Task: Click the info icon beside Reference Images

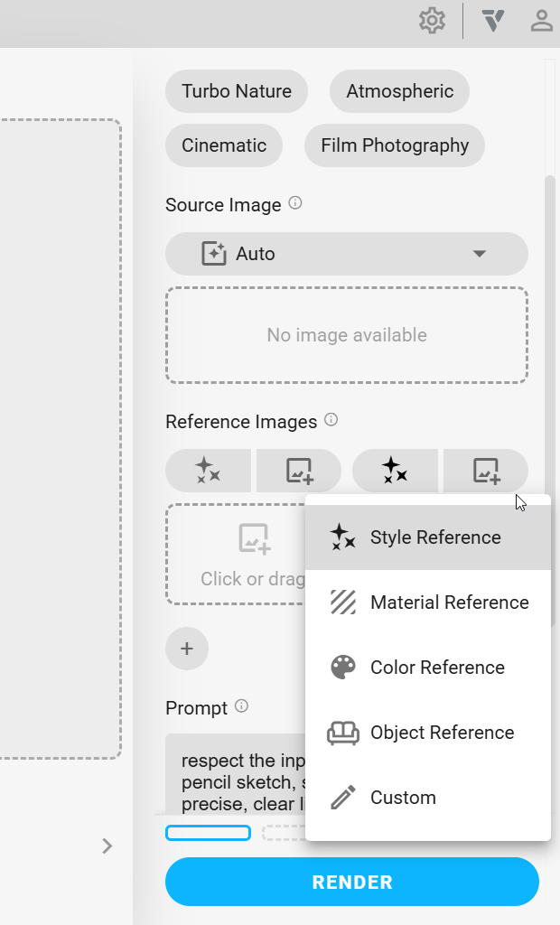Action: coord(331,420)
